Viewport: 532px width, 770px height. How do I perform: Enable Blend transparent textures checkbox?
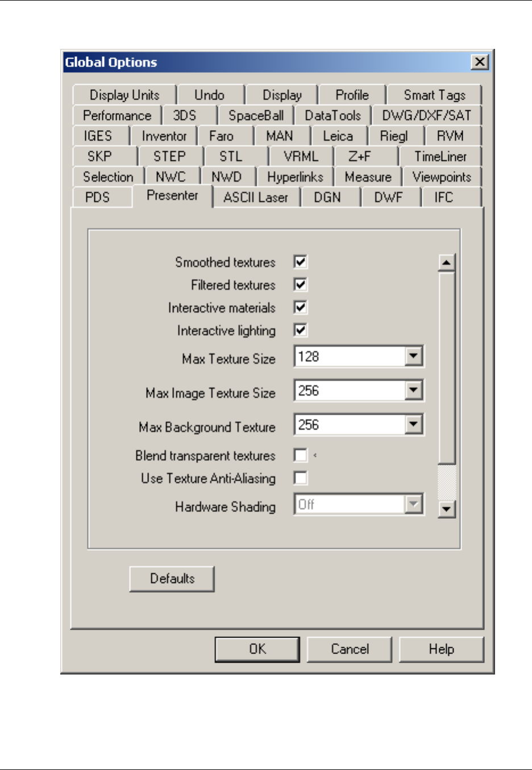click(300, 455)
